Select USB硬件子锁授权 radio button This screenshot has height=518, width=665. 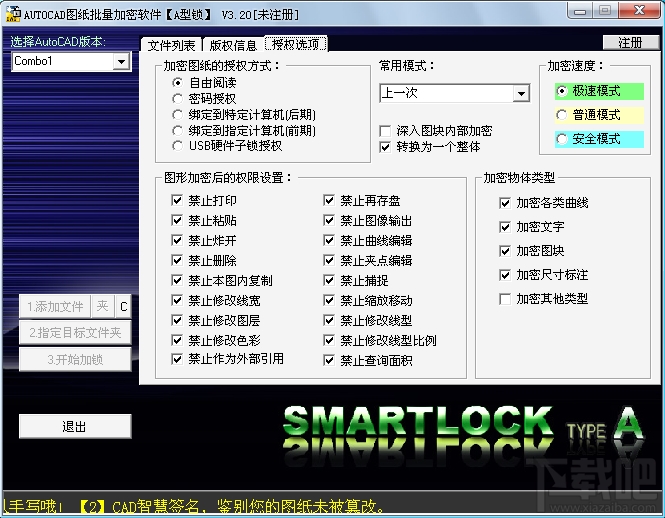tap(178, 146)
